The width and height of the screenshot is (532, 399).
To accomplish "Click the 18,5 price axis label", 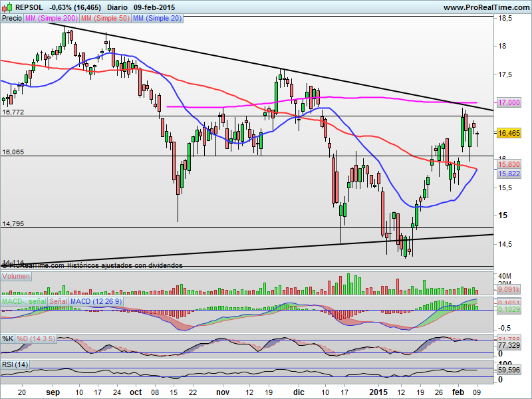I will coord(505,18).
